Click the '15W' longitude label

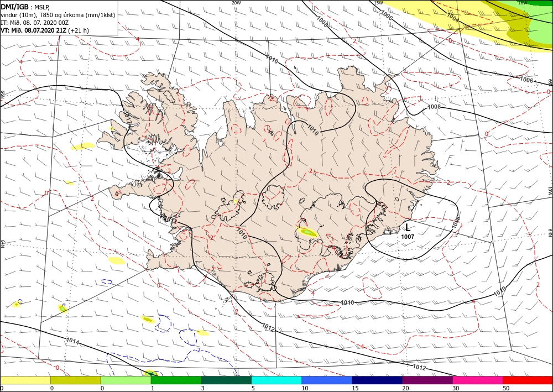(378, 3)
